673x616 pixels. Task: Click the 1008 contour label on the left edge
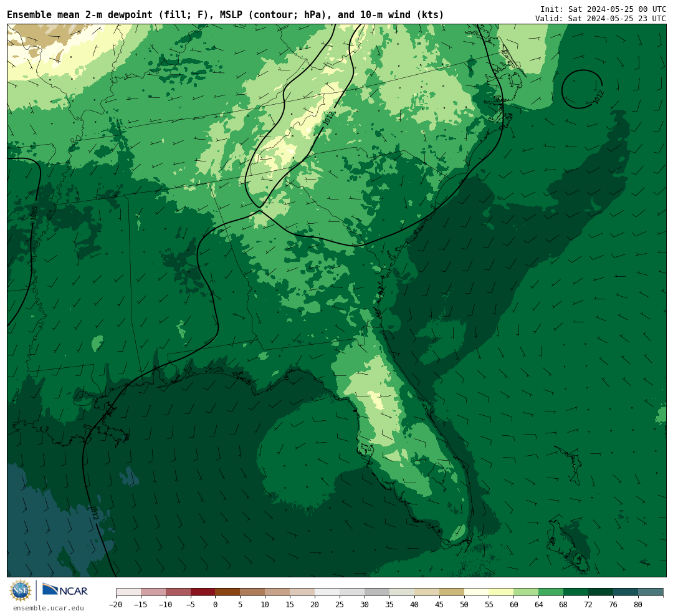tap(34, 213)
